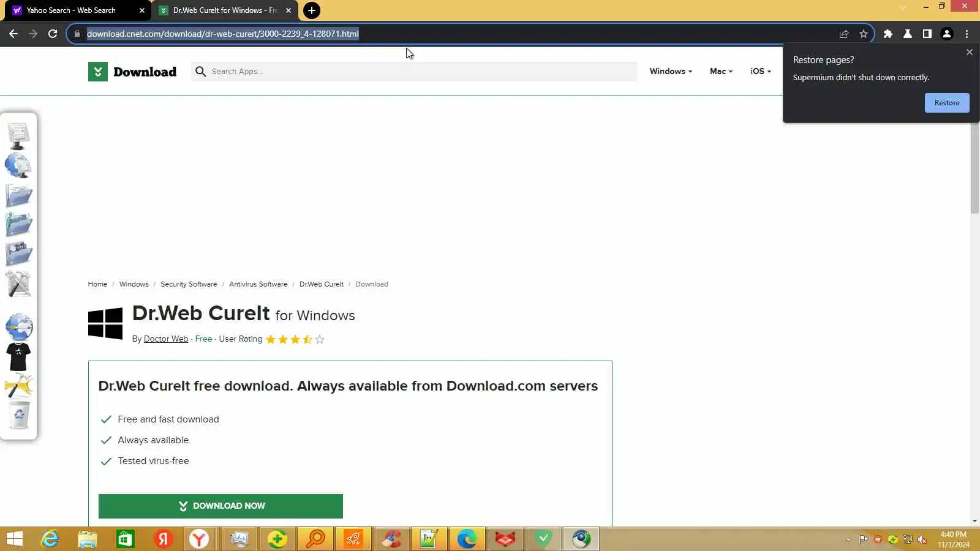Screen dimensions: 980x551
Task: Close the Yahoo Search tab
Action: pos(142,10)
